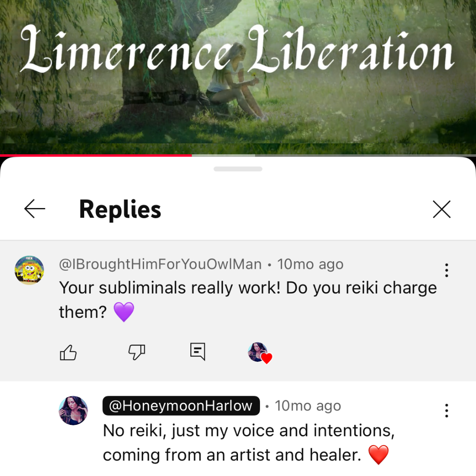Open IBroughtHimForYouOwlMan's SpongeBob avatar
Image resolution: width=476 pixels, height=476 pixels.
tap(30, 270)
